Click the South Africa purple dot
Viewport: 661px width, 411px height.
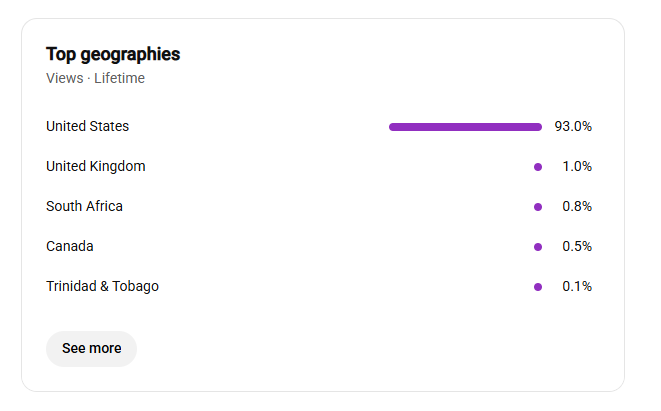click(x=538, y=207)
